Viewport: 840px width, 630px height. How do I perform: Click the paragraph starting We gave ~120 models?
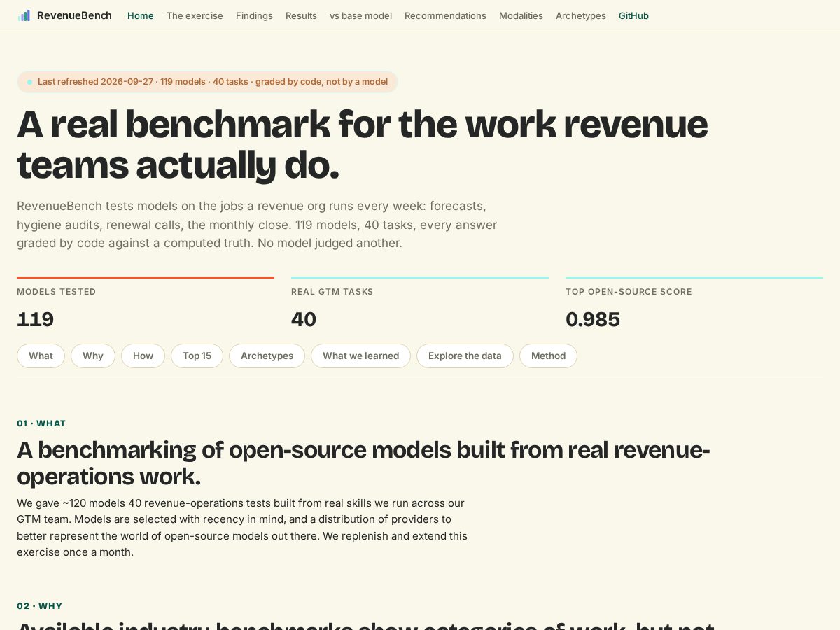click(242, 528)
